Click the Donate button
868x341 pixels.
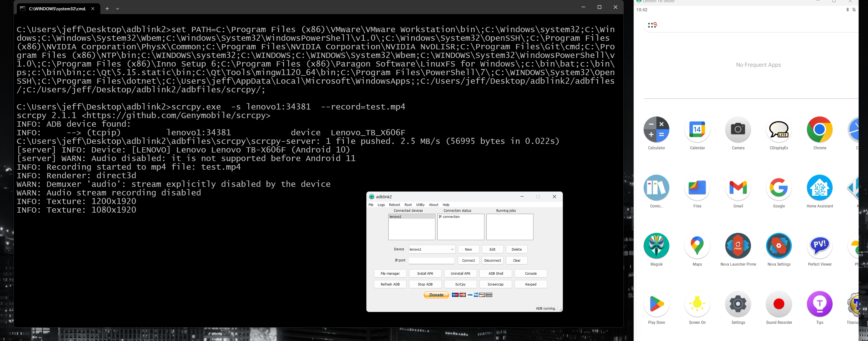436,295
